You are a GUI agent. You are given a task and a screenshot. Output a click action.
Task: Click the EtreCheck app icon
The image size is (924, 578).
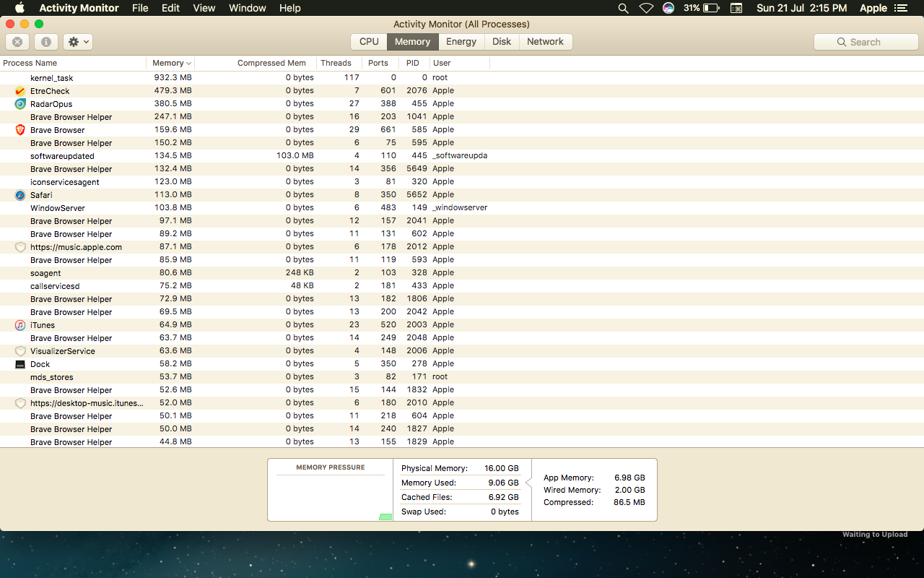pyautogui.click(x=20, y=91)
